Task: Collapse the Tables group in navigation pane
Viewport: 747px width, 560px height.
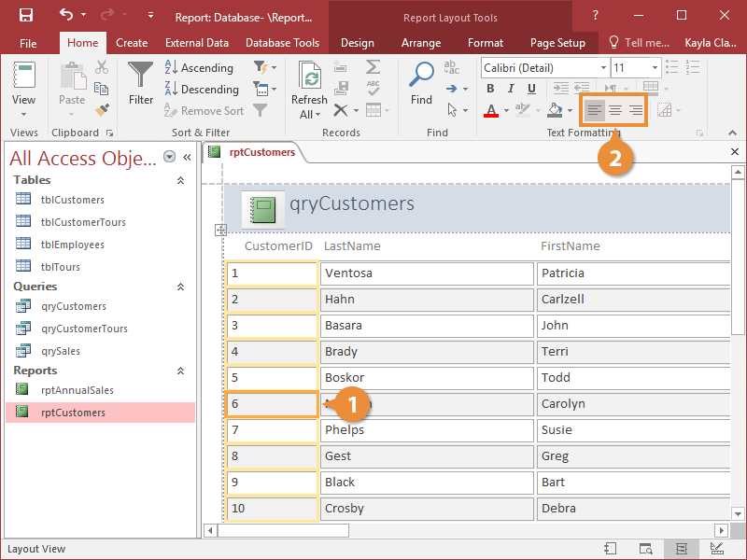Action: point(180,180)
